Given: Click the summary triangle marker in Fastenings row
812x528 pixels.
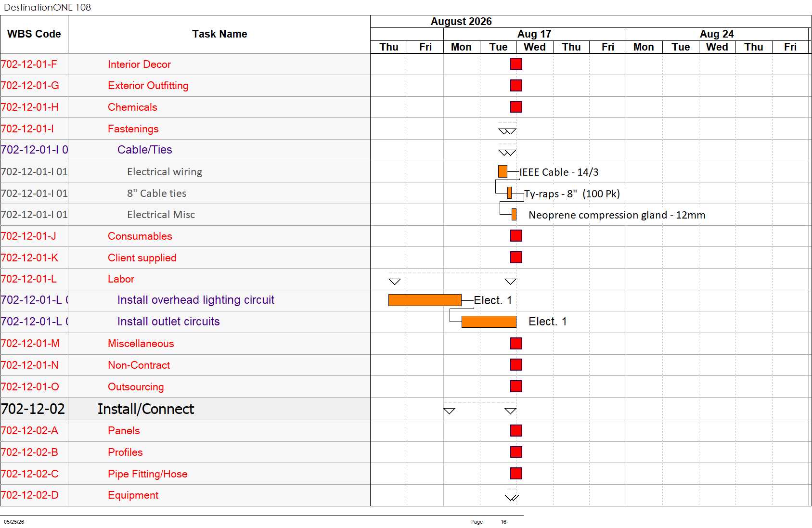Looking at the screenshot, I should [x=507, y=131].
